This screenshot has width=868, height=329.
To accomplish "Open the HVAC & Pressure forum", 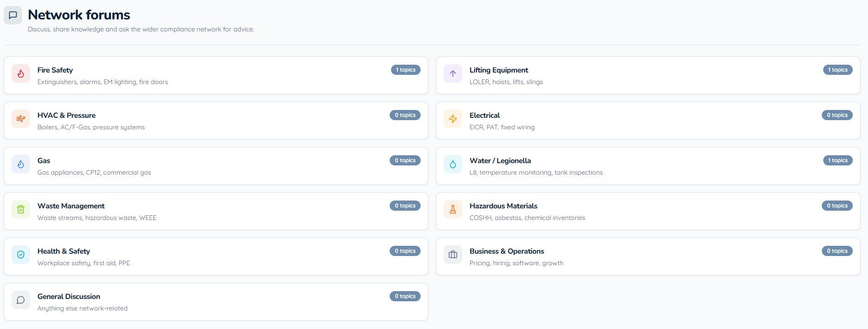I will point(216,121).
